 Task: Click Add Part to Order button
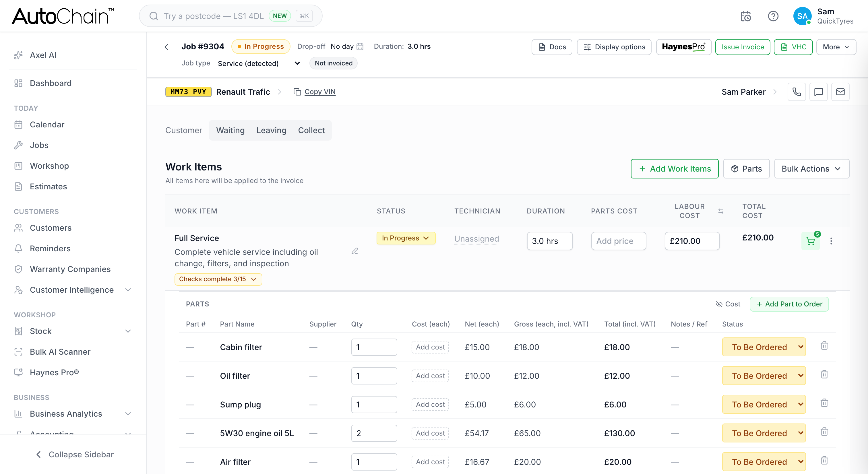tap(789, 304)
